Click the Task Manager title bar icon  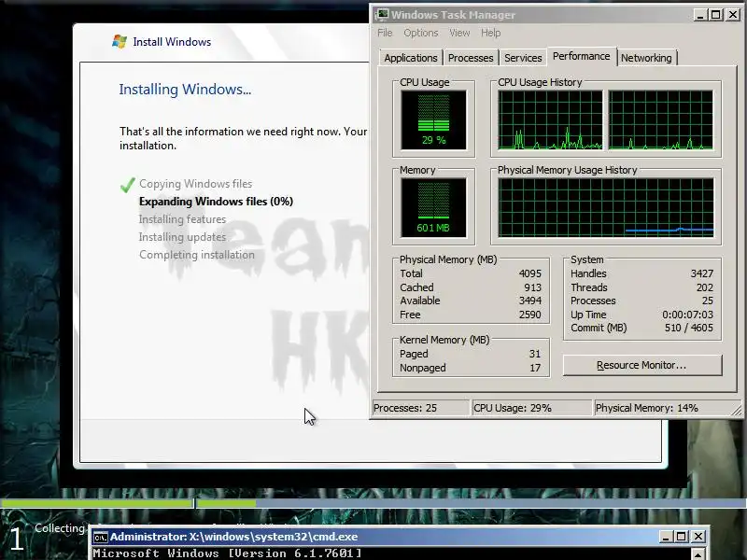383,15
